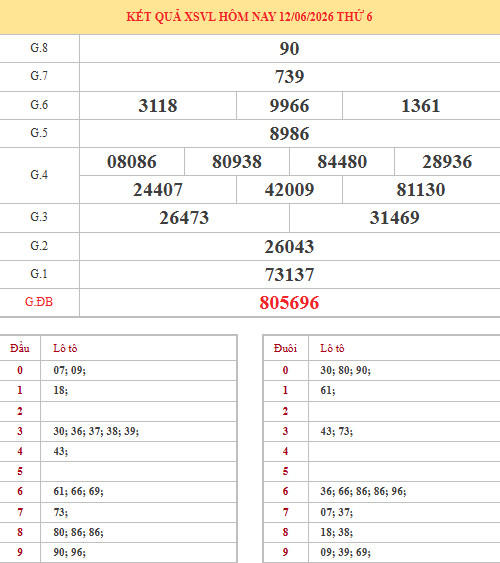
Task: Select Đuôi row 8 values '18; 38;'
Action: click(x=337, y=532)
